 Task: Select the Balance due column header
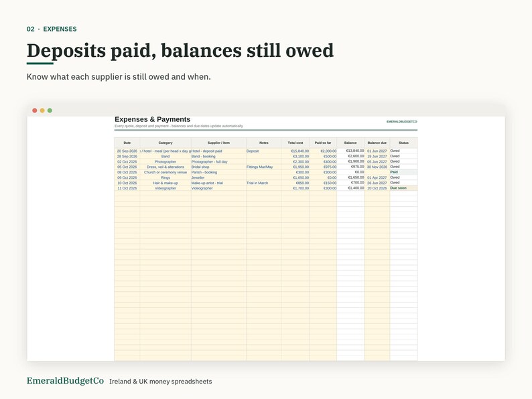click(x=377, y=143)
